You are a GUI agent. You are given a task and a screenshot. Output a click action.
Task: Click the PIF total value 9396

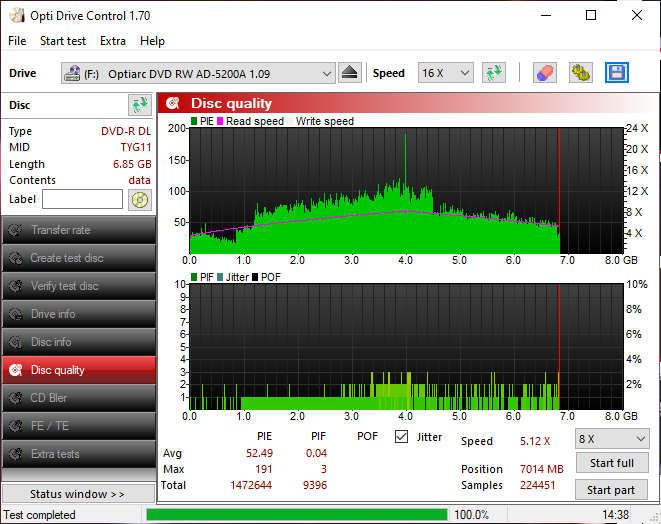315,485
